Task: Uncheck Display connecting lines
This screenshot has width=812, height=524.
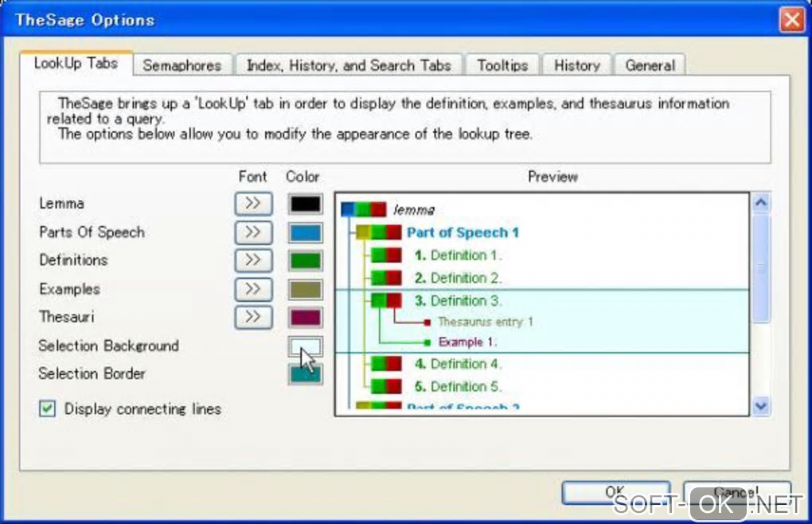Action: pos(47,409)
